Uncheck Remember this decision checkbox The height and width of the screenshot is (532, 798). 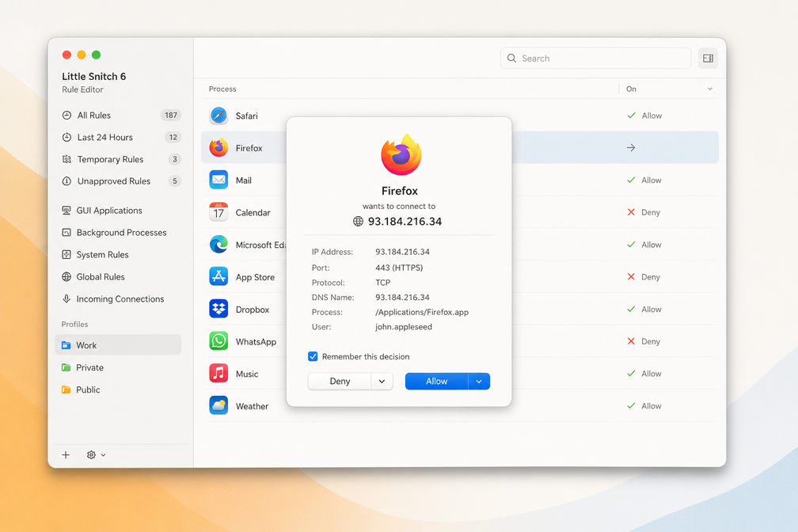click(x=313, y=356)
